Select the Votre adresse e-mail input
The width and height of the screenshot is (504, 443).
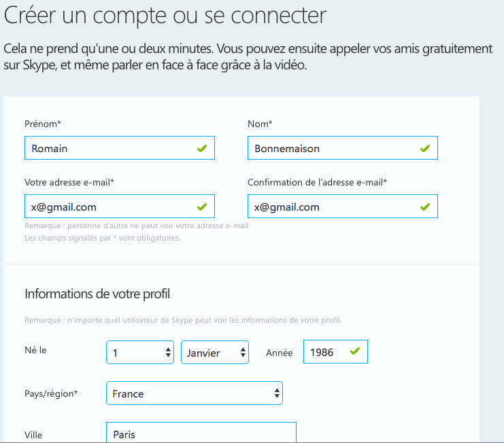coord(120,206)
